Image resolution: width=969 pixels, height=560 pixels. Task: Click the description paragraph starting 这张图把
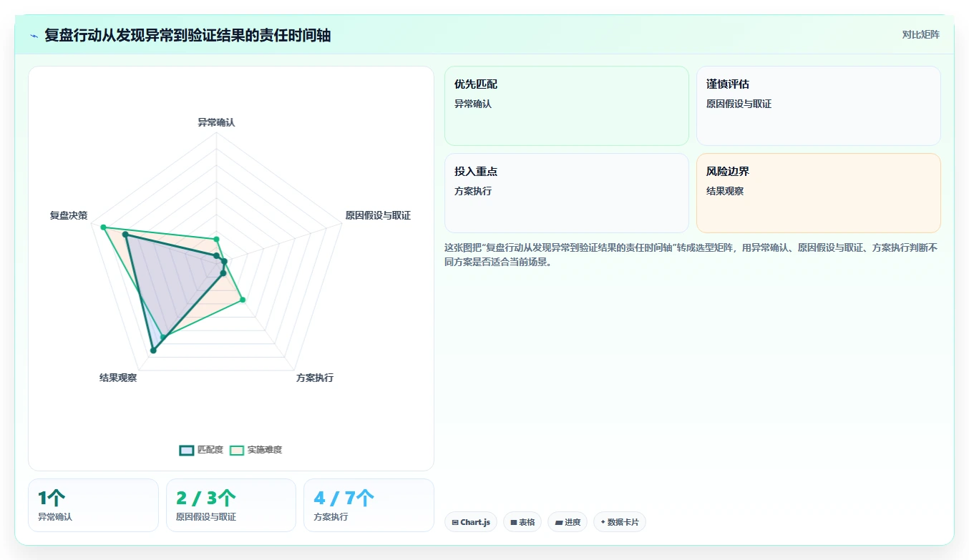pos(692,255)
